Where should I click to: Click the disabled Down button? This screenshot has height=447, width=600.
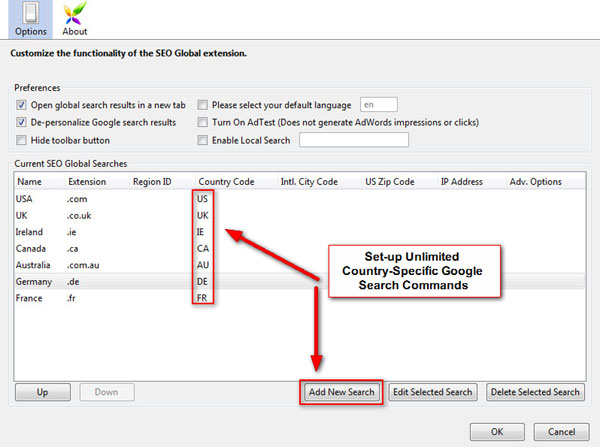[107, 392]
